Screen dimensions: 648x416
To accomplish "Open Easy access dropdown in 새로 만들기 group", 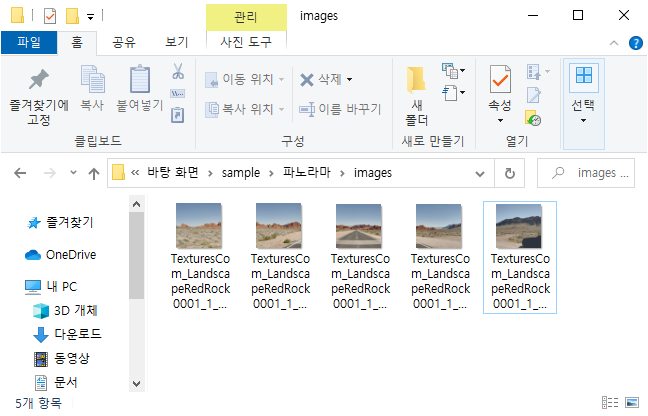I will [453, 93].
